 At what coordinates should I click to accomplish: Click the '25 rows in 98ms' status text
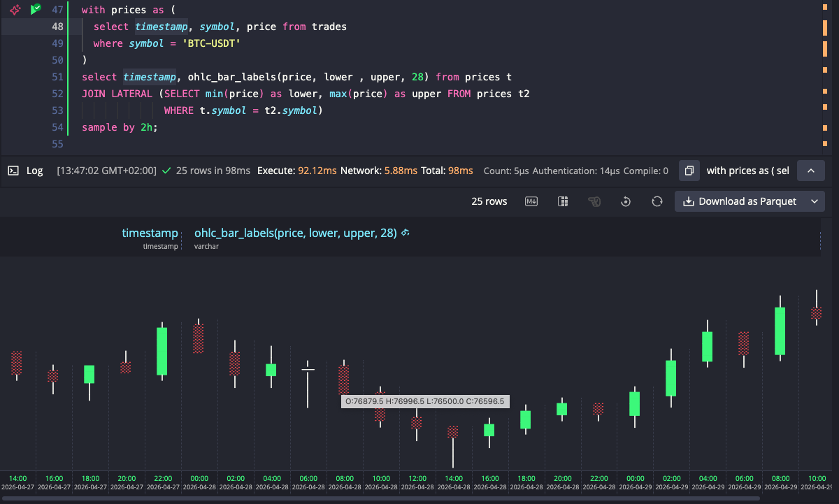[x=213, y=171]
